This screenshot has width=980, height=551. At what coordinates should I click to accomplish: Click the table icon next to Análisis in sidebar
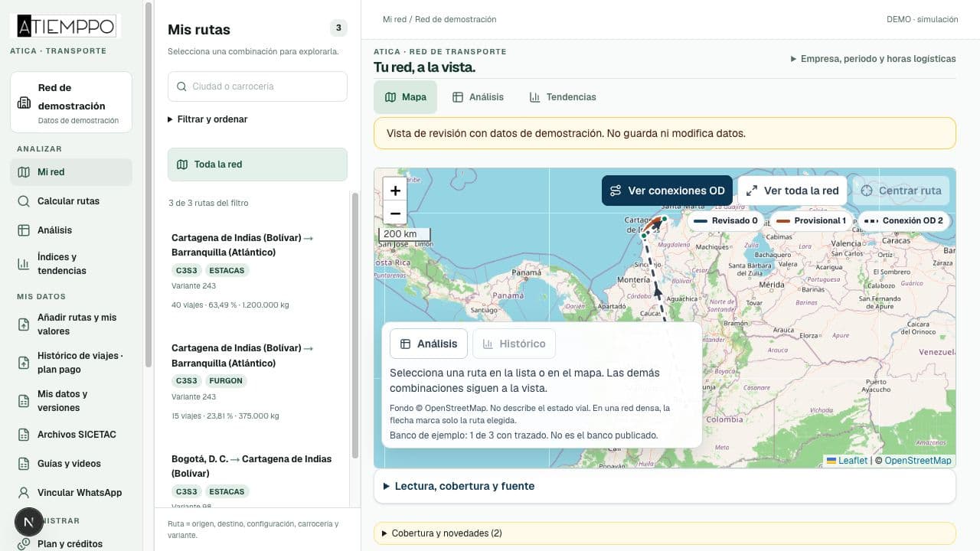[24, 230]
